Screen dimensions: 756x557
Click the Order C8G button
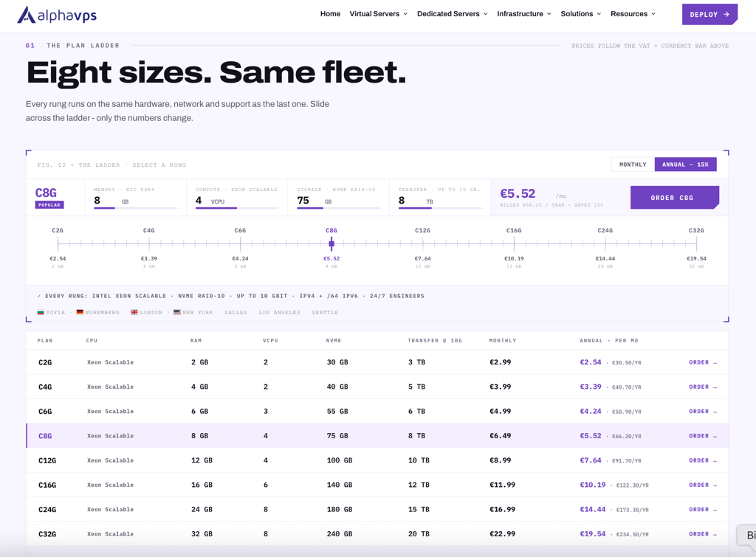675,198
